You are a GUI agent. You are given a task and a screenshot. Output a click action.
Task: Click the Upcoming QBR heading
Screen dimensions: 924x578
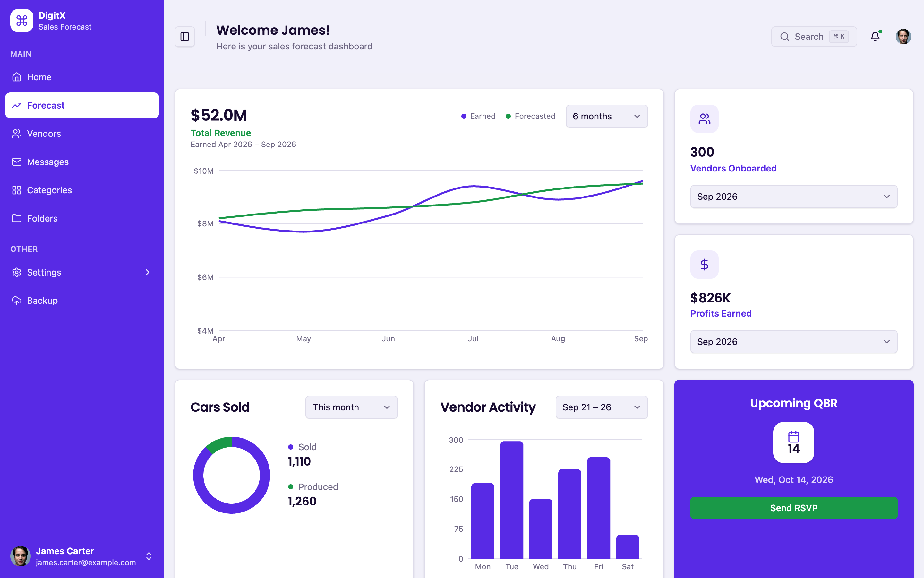pos(794,403)
